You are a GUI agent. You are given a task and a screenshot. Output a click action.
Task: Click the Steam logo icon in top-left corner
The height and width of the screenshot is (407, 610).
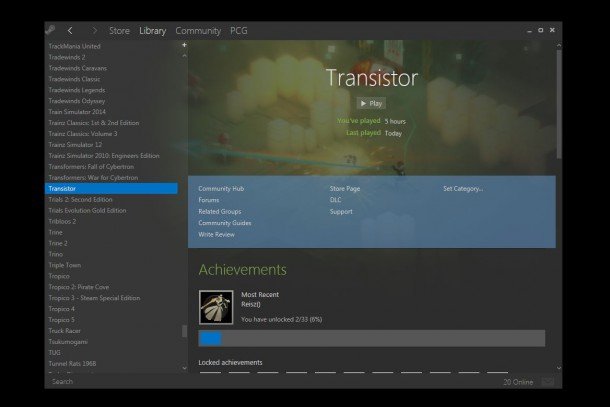coord(50,30)
